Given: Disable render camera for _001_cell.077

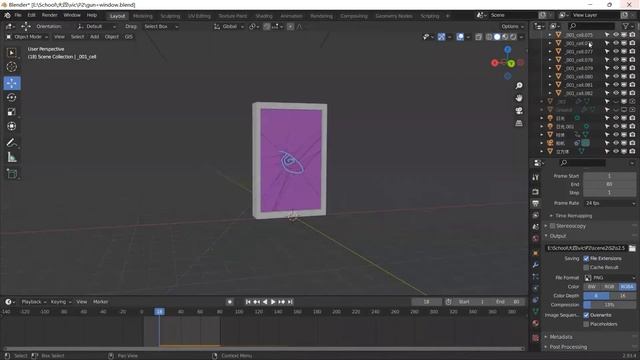Looking at the screenshot, I should 632,51.
